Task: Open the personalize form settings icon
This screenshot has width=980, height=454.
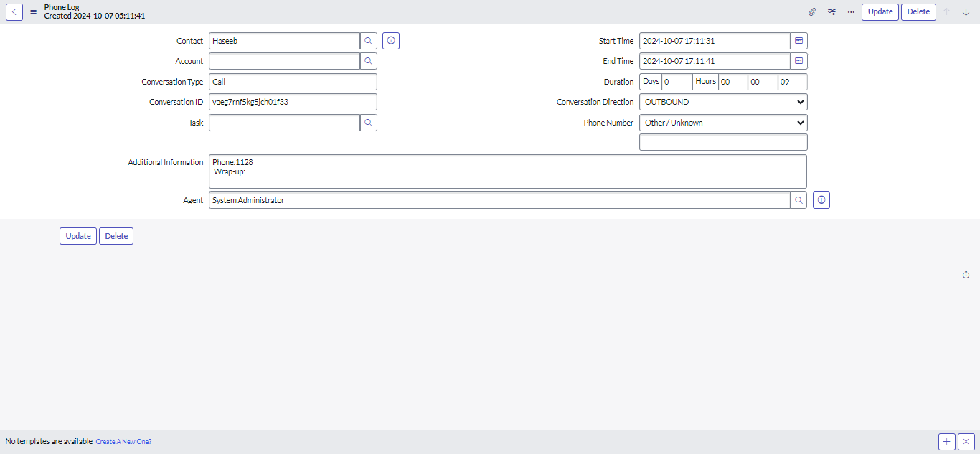Action: tap(831, 12)
